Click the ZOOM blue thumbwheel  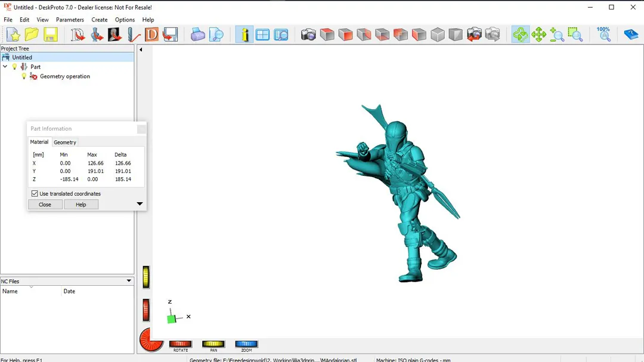click(246, 344)
